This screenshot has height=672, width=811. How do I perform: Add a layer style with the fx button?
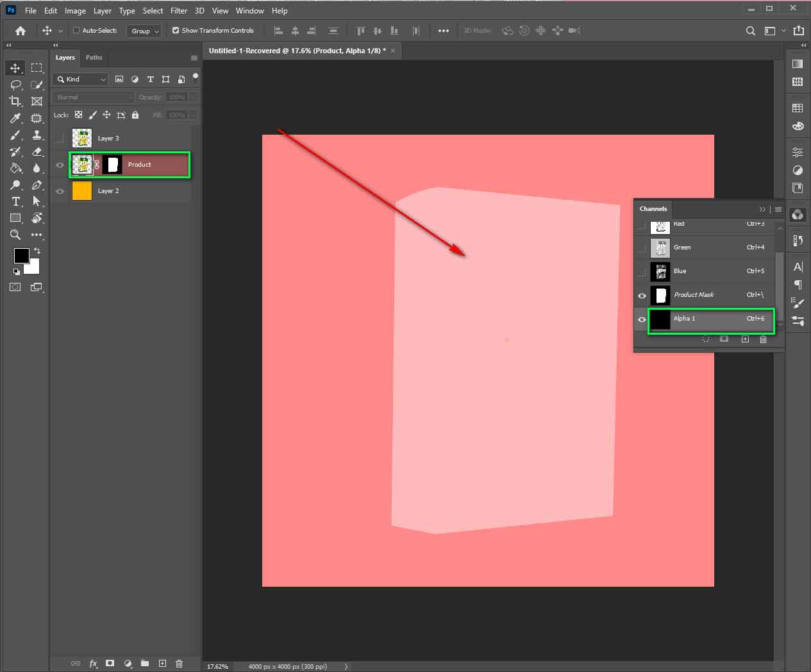[94, 663]
